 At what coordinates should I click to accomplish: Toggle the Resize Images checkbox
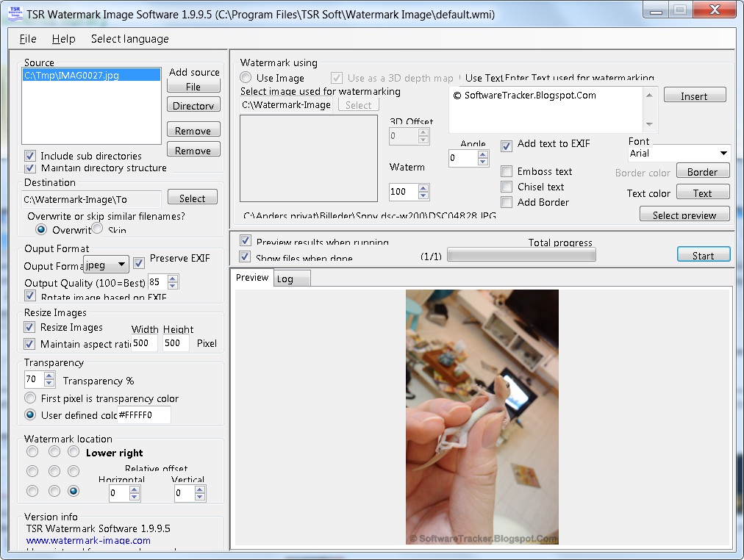tap(29, 327)
